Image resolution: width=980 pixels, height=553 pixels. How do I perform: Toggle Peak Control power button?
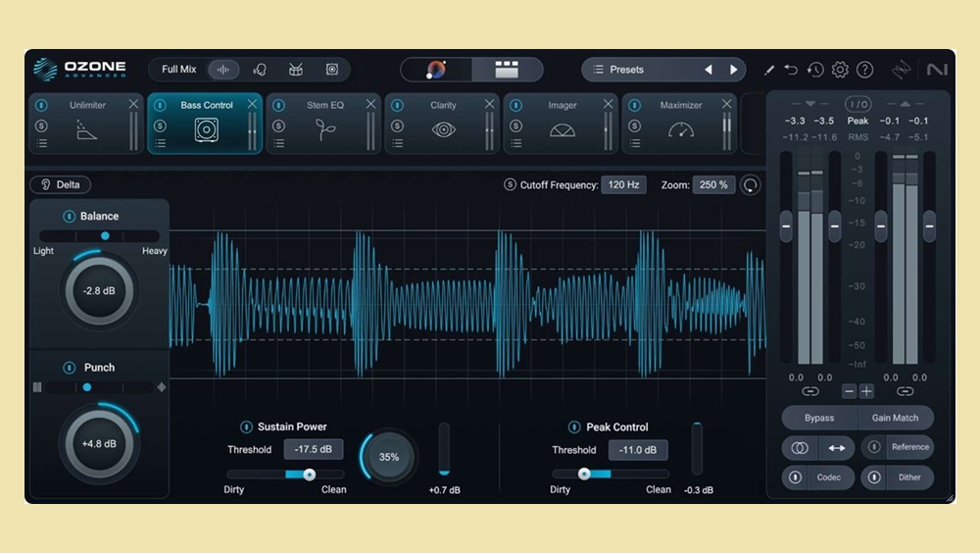click(x=574, y=427)
